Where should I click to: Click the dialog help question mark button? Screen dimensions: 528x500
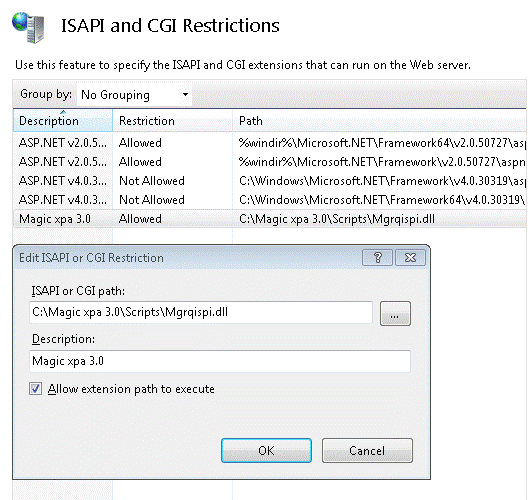tap(377, 258)
